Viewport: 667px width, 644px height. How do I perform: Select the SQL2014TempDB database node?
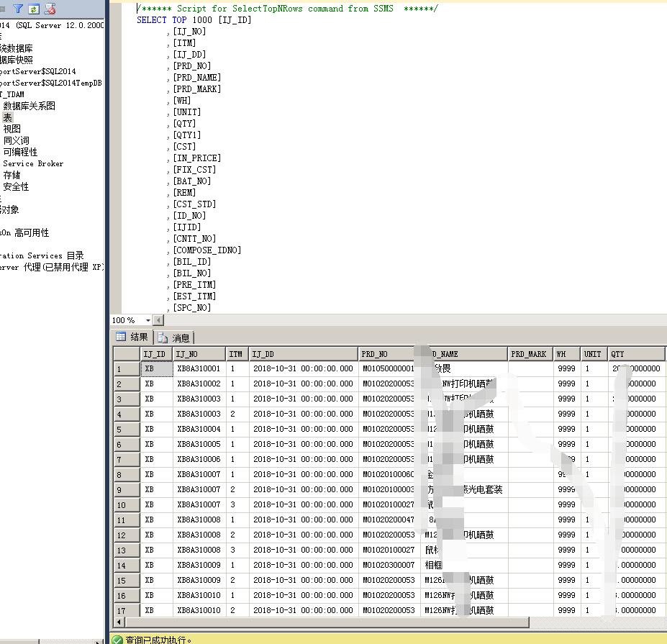[51, 83]
